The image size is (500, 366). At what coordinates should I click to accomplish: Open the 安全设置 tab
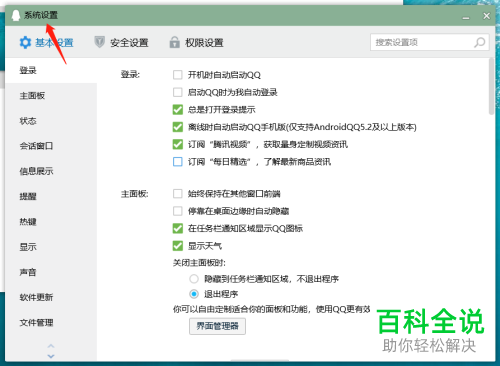pos(122,42)
